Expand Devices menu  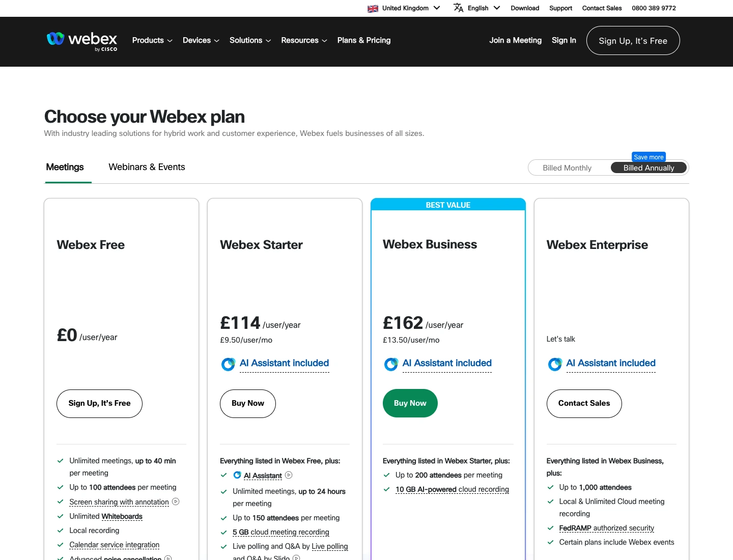[x=201, y=40]
